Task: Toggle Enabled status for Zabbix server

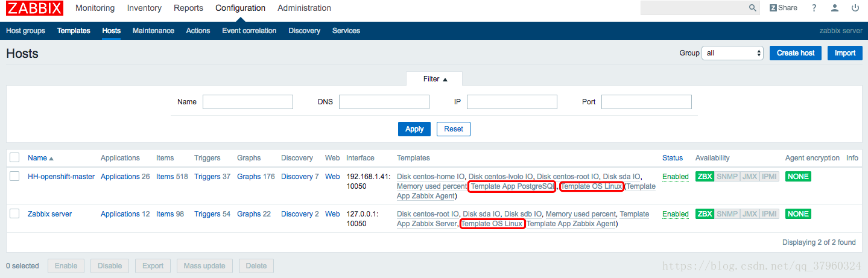Action: pos(676,214)
